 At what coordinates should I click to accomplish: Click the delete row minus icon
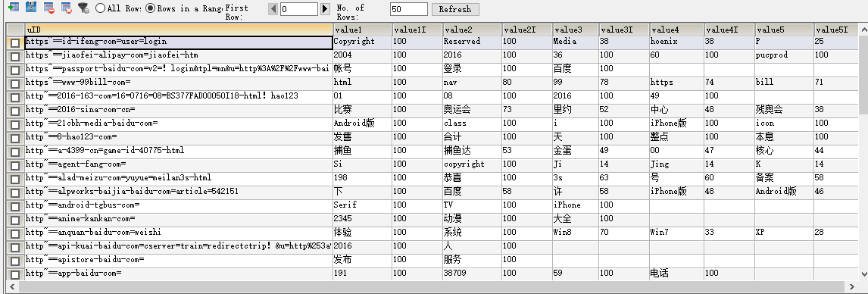click(49, 8)
